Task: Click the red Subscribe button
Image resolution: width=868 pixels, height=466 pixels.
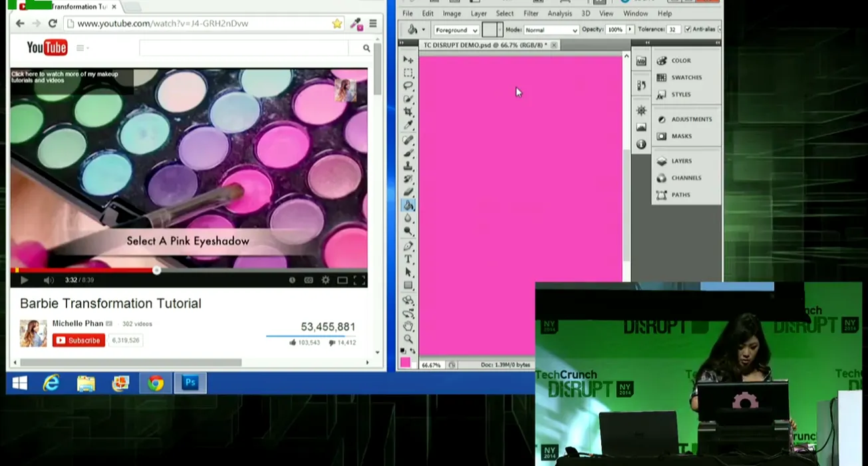Action: point(78,340)
